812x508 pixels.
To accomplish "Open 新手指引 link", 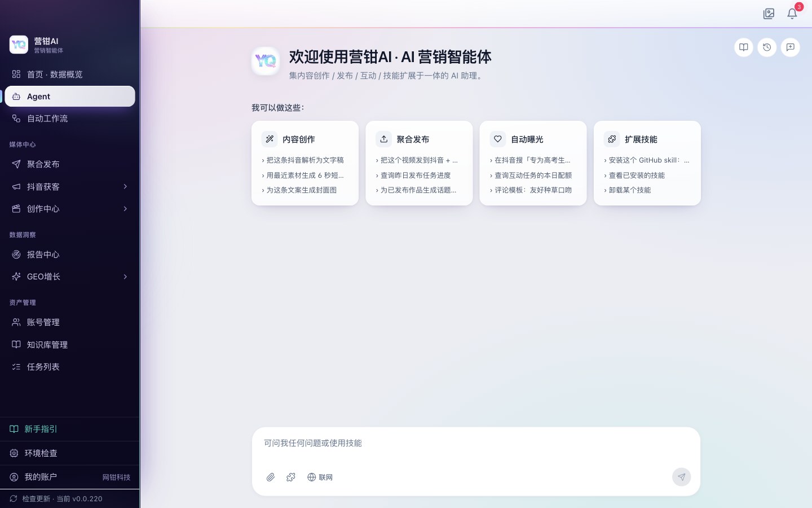I will 70,429.
